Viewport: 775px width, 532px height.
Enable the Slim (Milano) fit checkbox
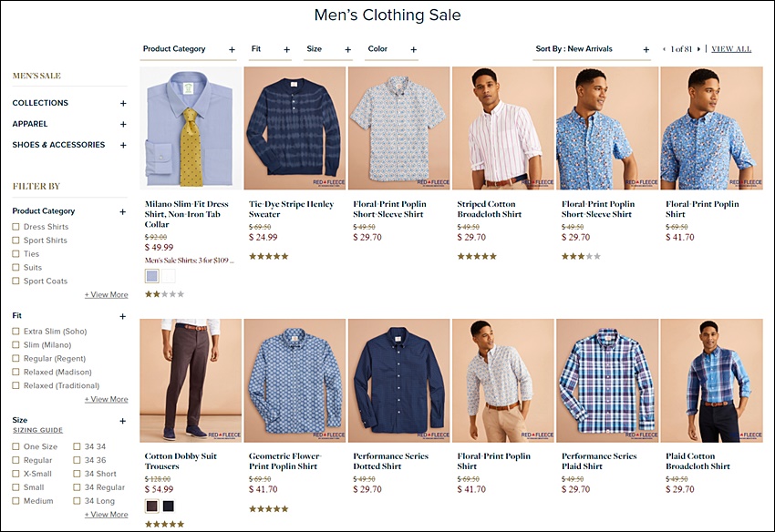click(15, 344)
